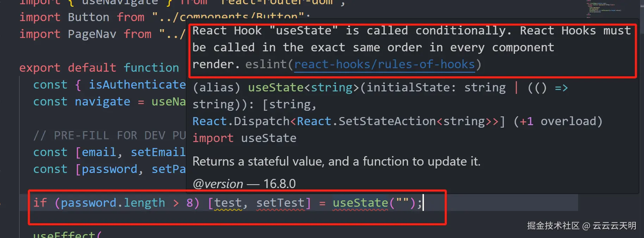The image size is (644, 238).
Task: Click "export default function" declaration text
Action: point(99,67)
